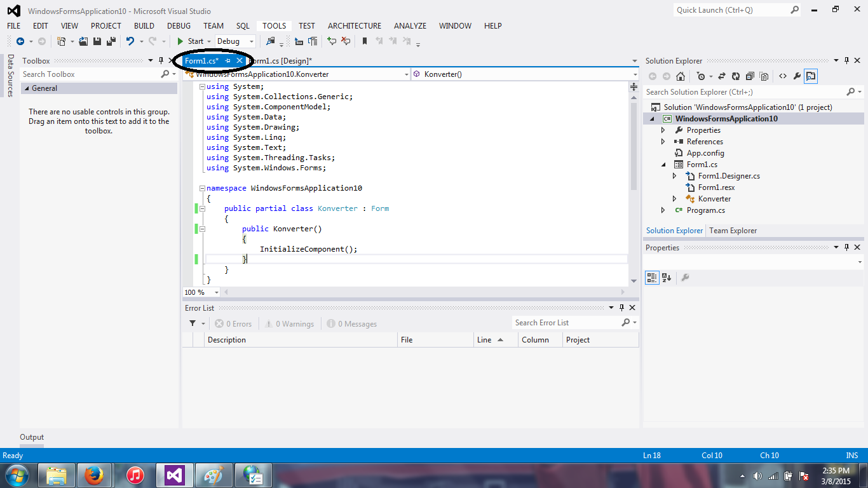Sort Error List by Project column
Screen dimensions: 868x488
[x=600, y=340]
